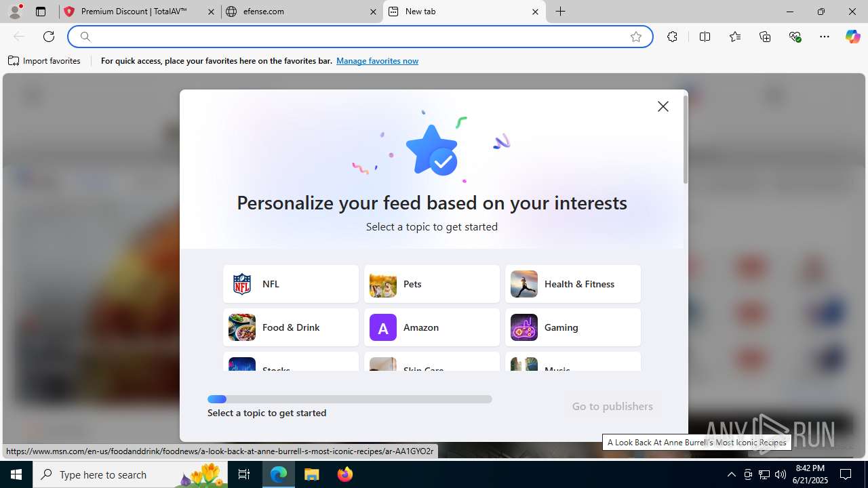Image resolution: width=868 pixels, height=488 pixels.
Task: Open Firefox taskbar icon
Action: pyautogui.click(x=345, y=474)
